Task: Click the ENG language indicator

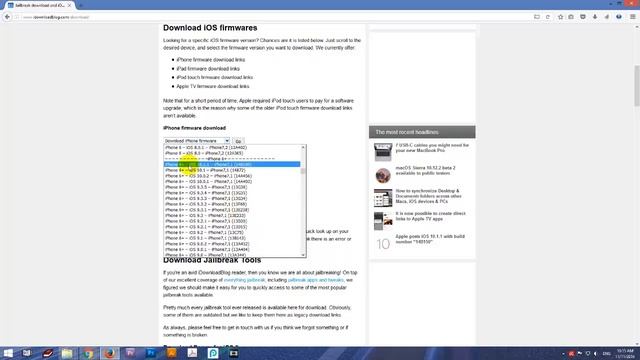Action: click(x=607, y=353)
